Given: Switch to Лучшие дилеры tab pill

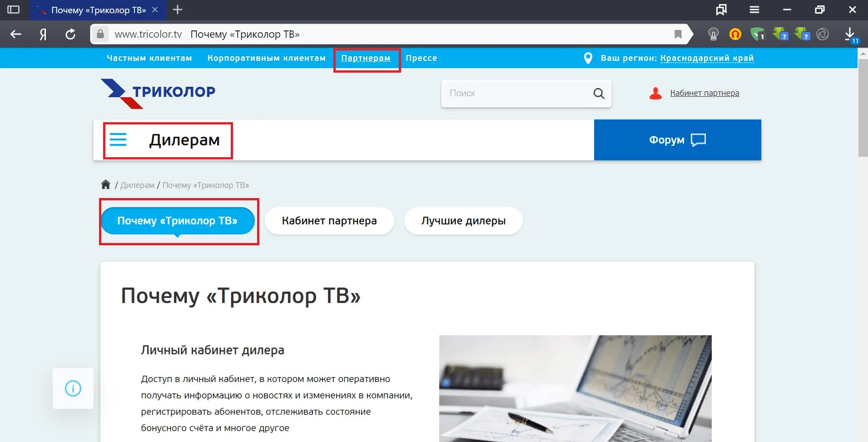Looking at the screenshot, I should (463, 221).
